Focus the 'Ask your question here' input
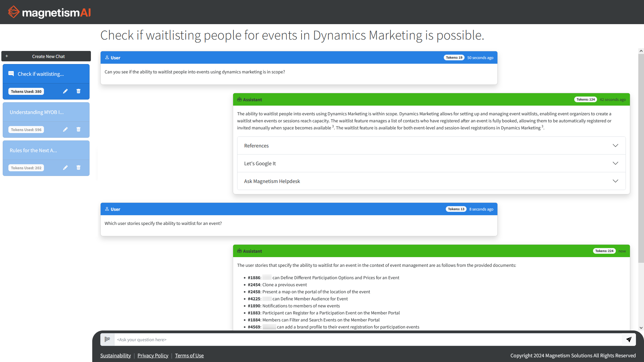 [368, 340]
